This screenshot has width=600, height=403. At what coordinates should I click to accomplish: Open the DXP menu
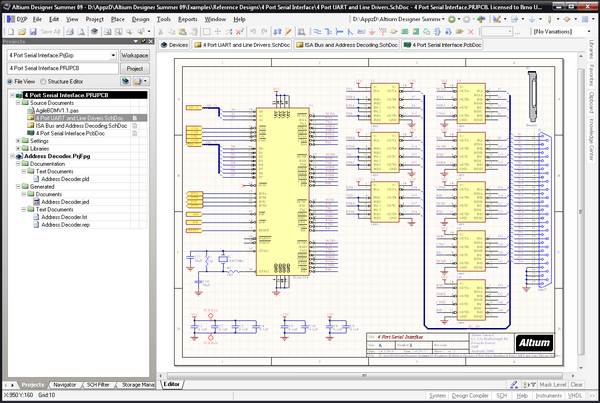18,19
